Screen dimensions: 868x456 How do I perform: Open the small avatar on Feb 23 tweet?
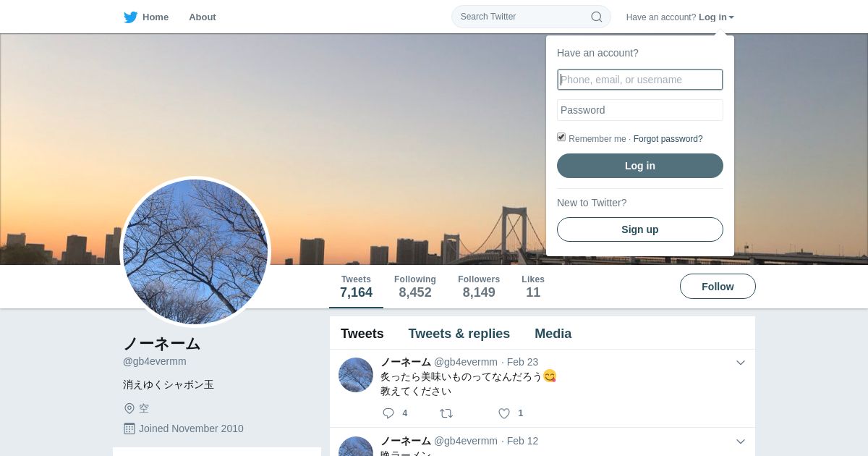356,375
